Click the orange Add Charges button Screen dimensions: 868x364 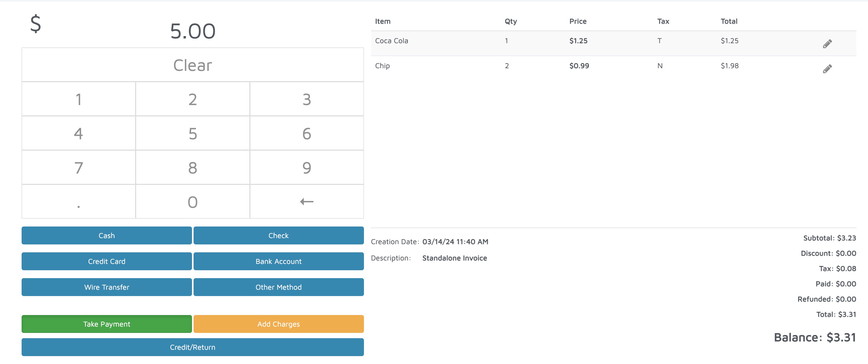[278, 324]
